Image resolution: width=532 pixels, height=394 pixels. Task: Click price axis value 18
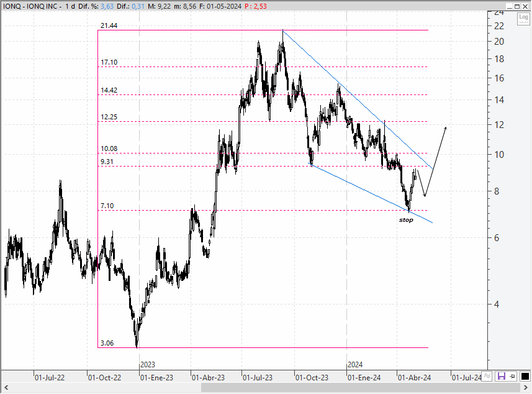click(499, 59)
